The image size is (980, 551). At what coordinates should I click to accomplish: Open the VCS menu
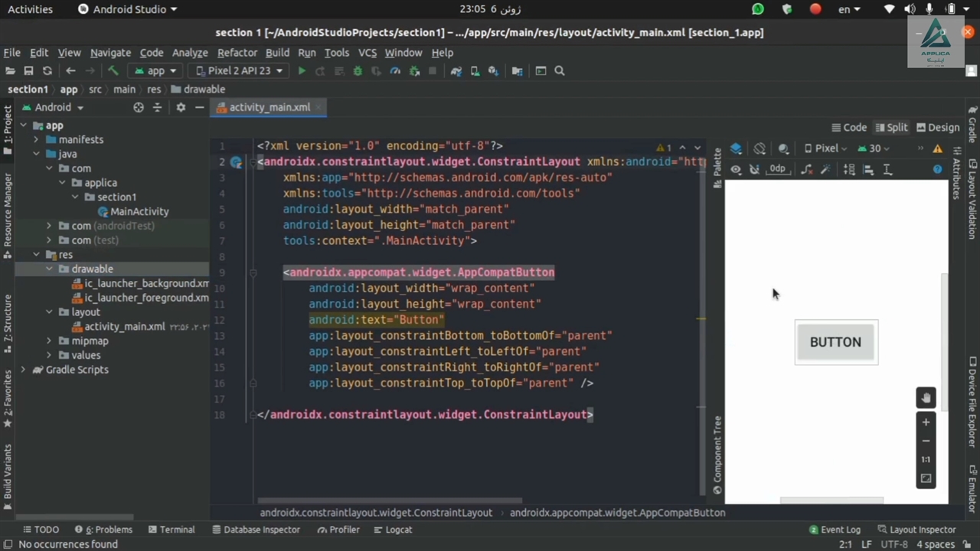coord(367,52)
